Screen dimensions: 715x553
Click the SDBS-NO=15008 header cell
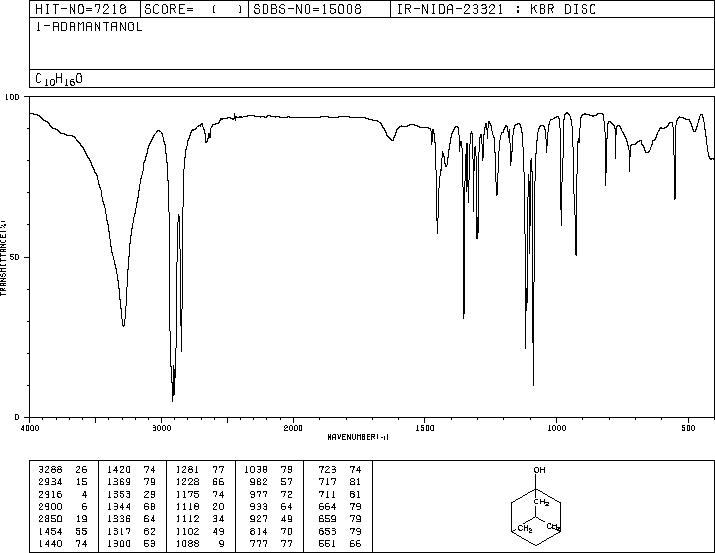319,9
